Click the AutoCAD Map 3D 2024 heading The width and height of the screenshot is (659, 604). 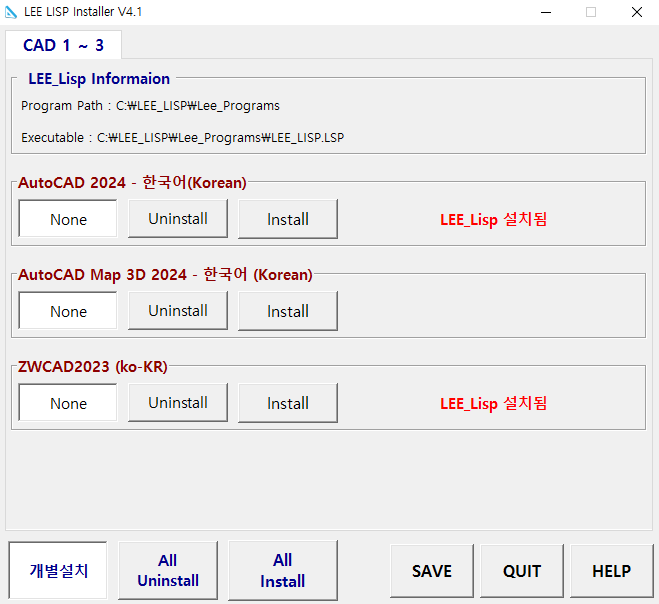(165, 274)
